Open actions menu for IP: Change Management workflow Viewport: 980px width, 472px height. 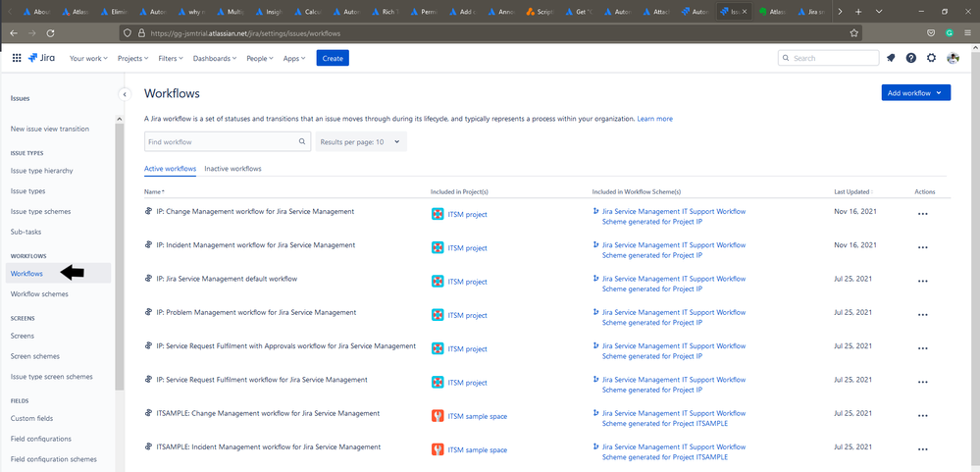pos(922,214)
